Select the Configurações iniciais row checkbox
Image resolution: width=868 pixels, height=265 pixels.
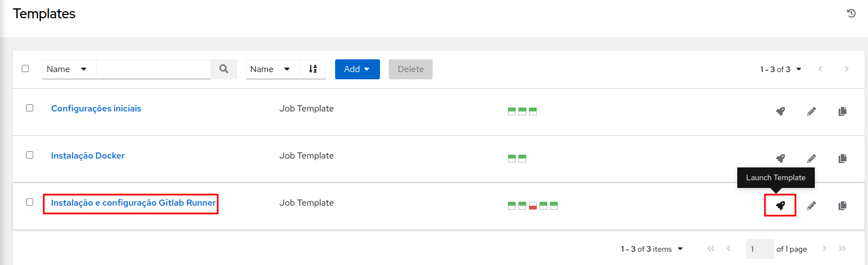pos(30,108)
